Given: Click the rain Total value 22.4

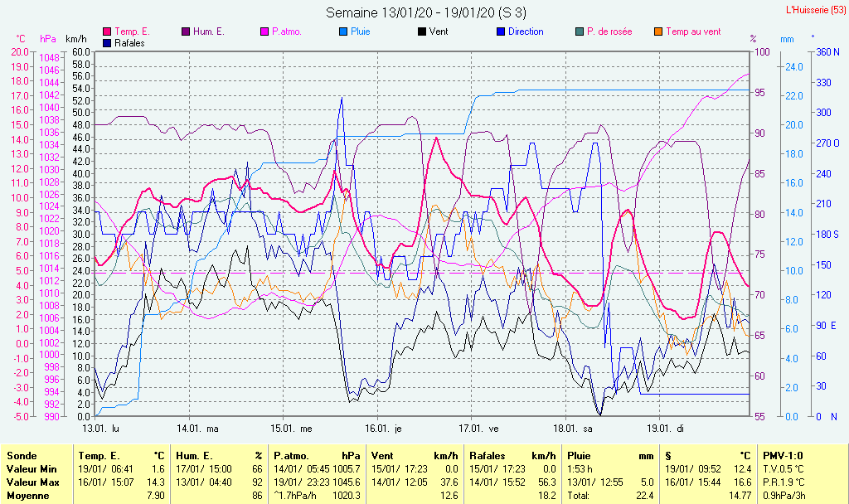Looking at the screenshot, I should [x=644, y=496].
